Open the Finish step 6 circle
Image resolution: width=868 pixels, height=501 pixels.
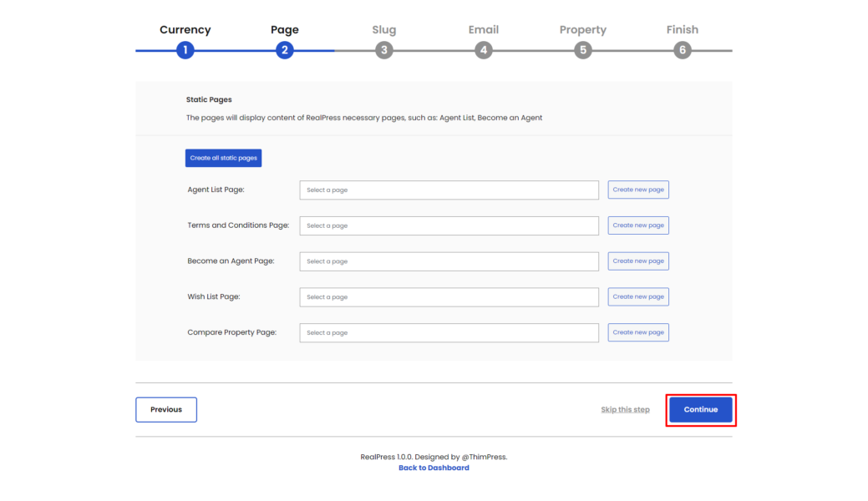[683, 50]
